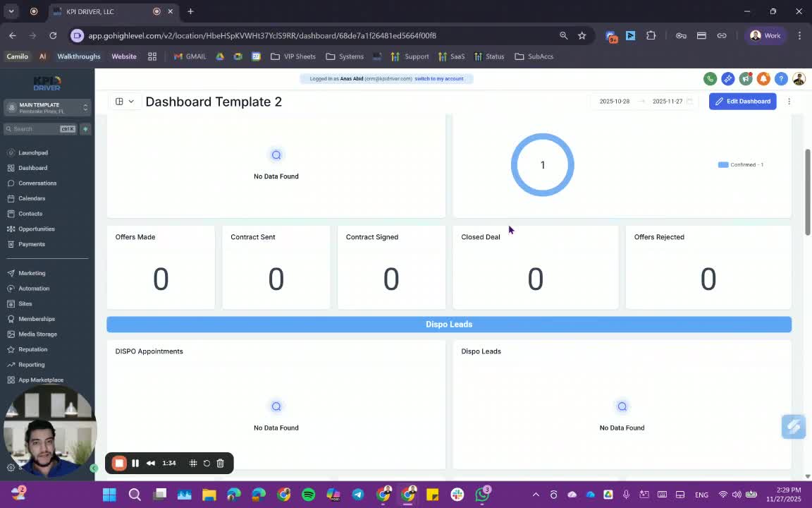Click the blue help question icon
This screenshot has height=508, width=812.
[781, 79]
